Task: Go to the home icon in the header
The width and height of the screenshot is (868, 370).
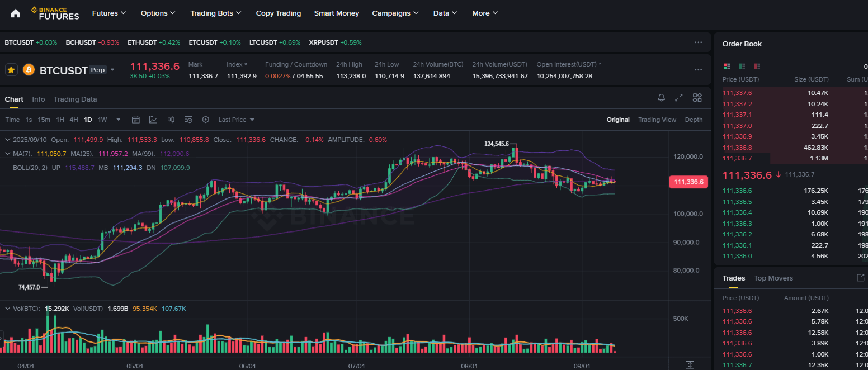Action: tap(16, 13)
